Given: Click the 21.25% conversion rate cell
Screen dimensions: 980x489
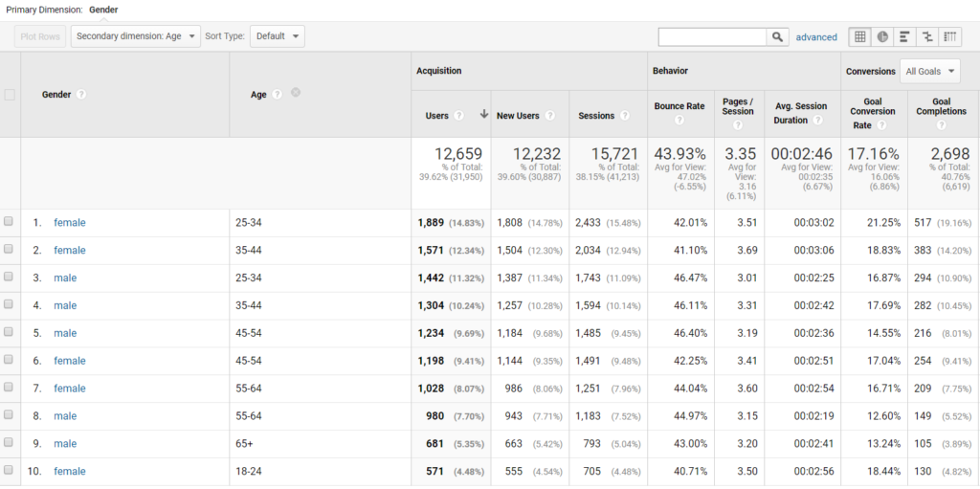Looking at the screenshot, I should (x=883, y=223).
